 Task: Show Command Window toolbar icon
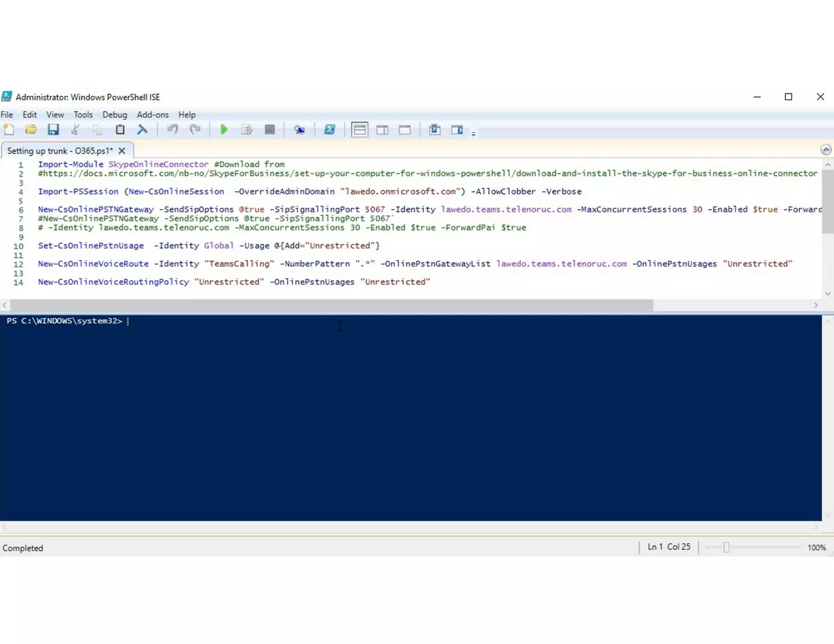(435, 130)
